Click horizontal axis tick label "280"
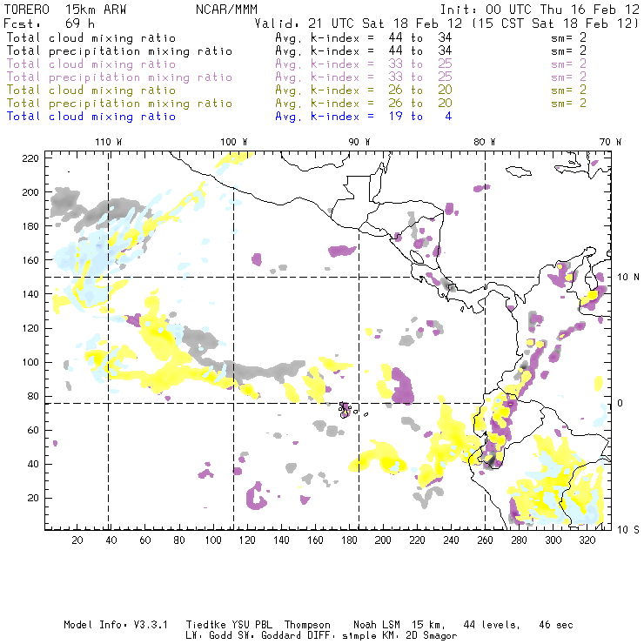 (x=520, y=540)
